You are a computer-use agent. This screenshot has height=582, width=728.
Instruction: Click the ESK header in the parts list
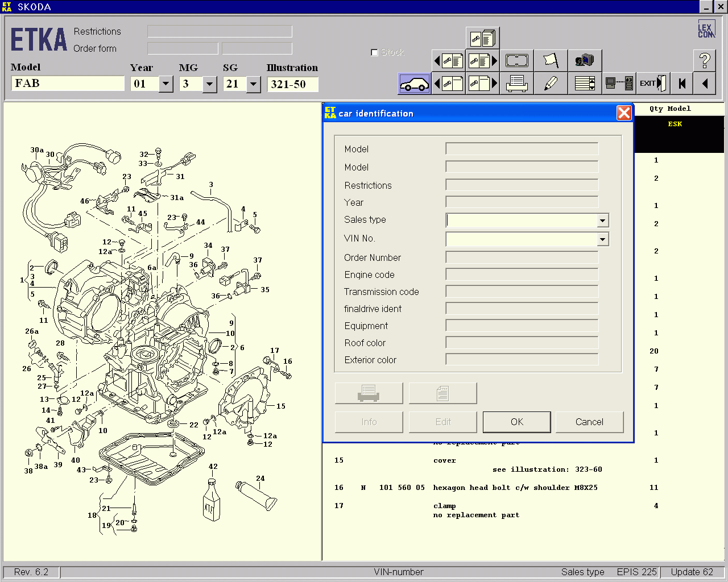point(675,124)
